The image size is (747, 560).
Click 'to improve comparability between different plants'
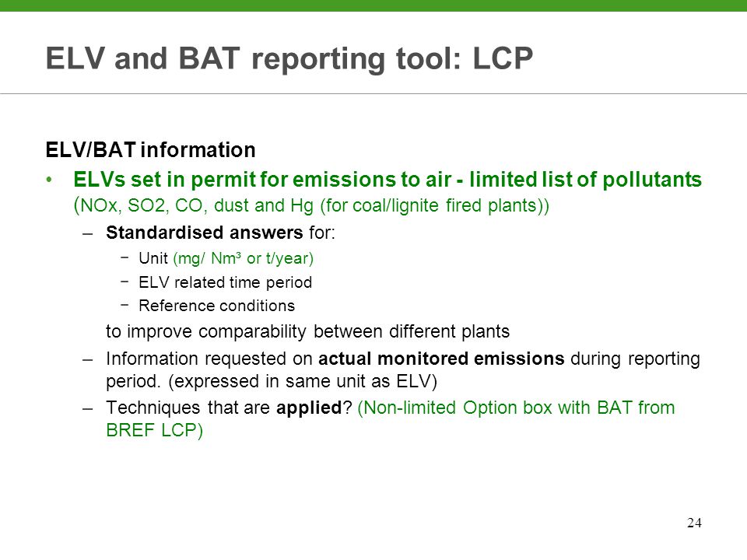pos(308,331)
